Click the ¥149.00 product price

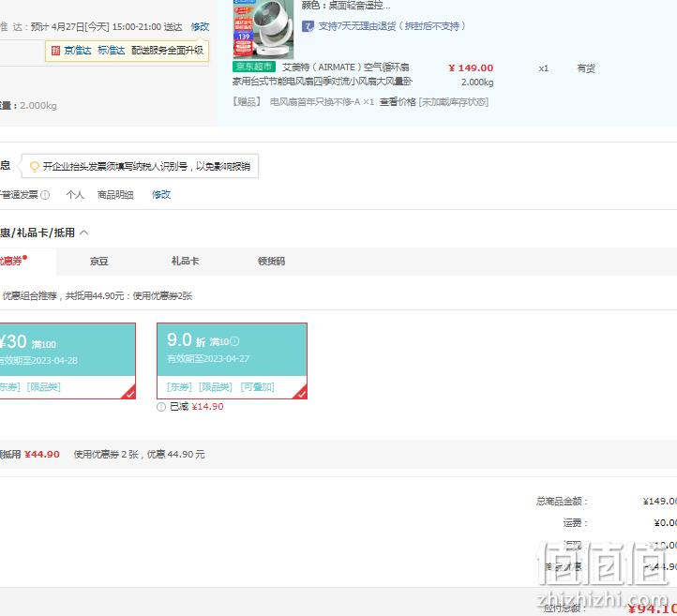[x=471, y=68]
